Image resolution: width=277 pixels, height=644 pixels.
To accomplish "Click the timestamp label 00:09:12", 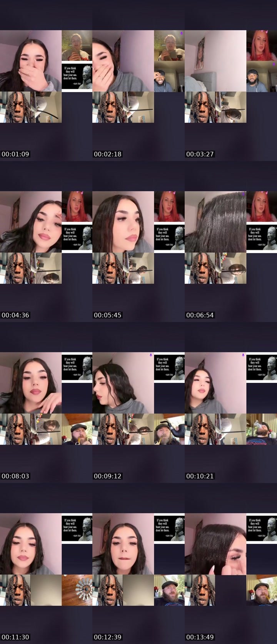I will [108, 476].
